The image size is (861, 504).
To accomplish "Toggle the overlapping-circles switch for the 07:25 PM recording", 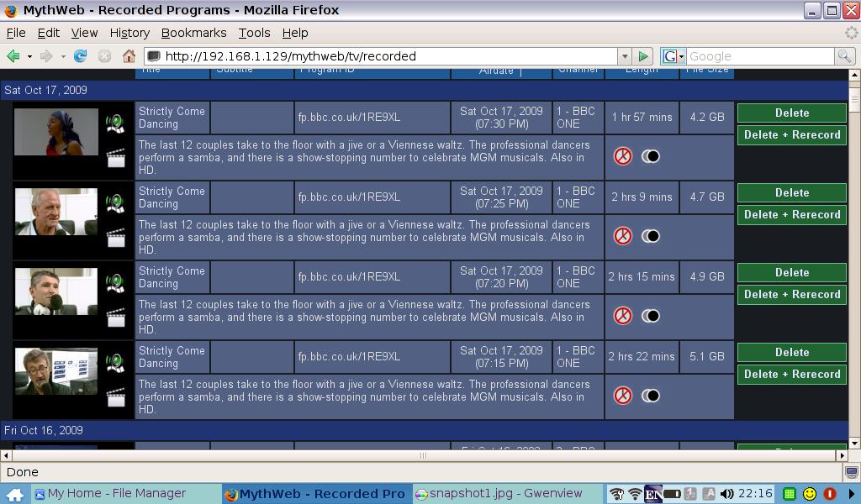I will click(x=651, y=236).
